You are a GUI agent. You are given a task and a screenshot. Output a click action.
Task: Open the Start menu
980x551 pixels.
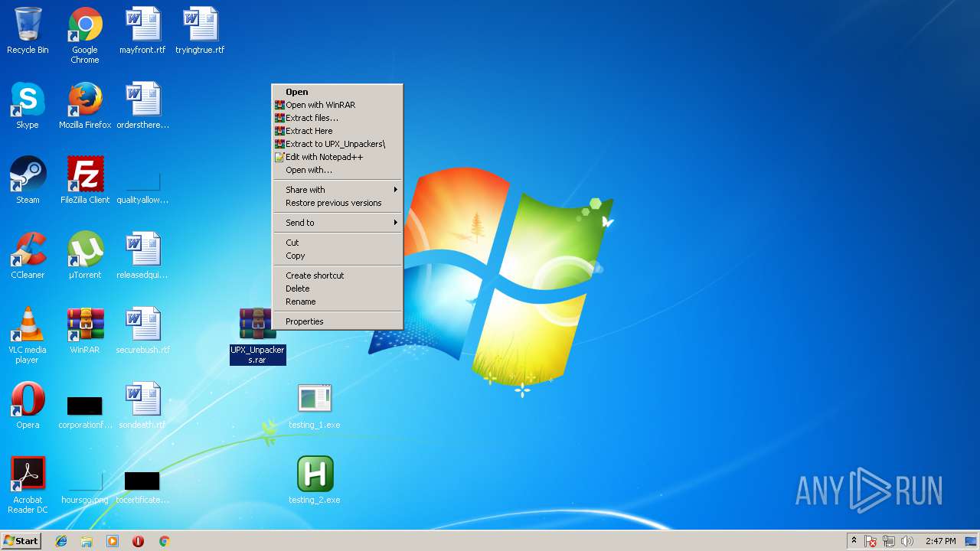(x=21, y=541)
